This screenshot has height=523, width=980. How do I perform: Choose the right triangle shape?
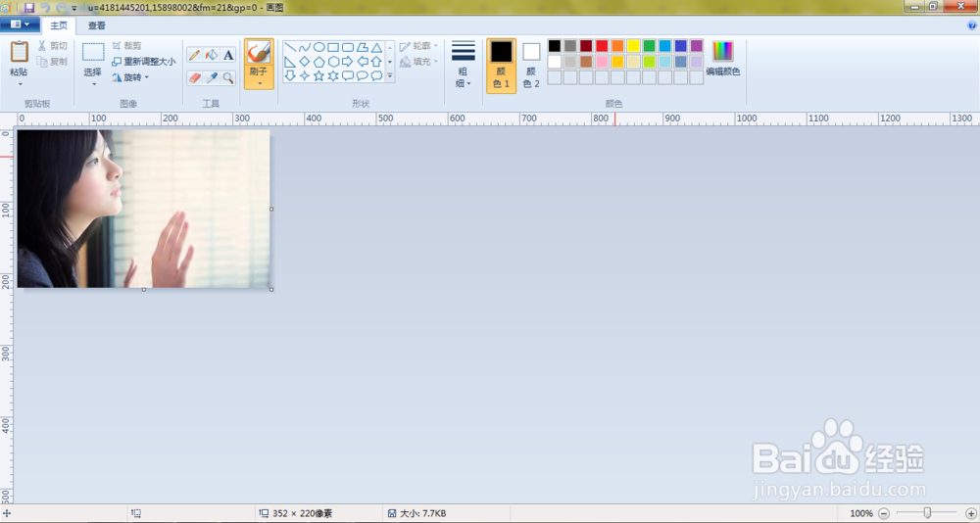290,62
